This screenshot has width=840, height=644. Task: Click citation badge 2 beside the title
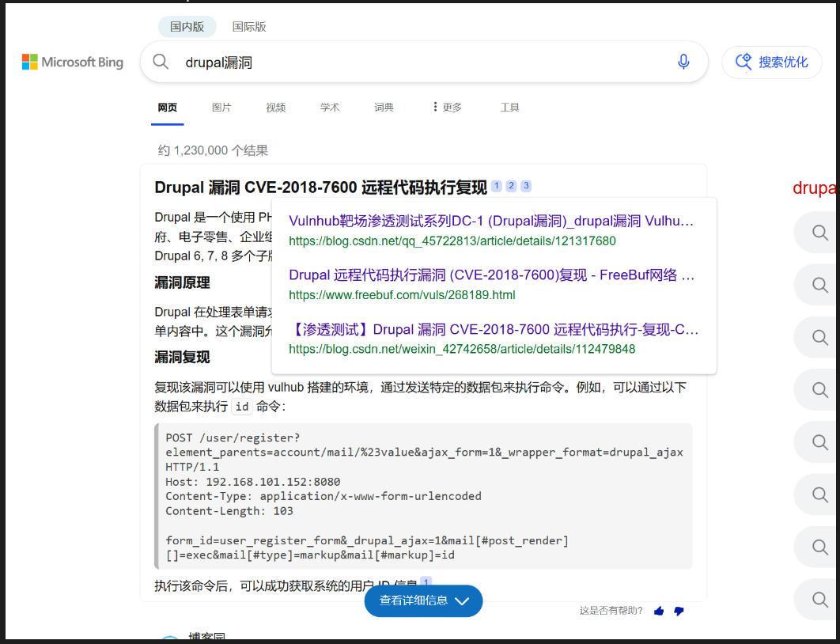coord(511,185)
